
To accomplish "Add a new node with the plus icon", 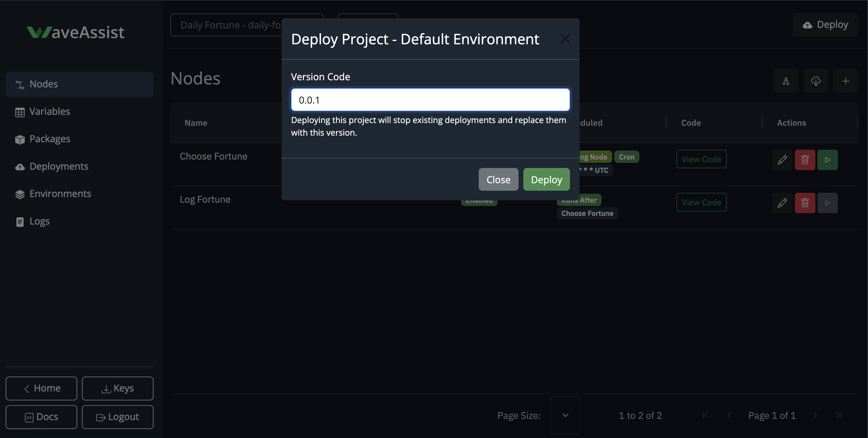I will [846, 81].
